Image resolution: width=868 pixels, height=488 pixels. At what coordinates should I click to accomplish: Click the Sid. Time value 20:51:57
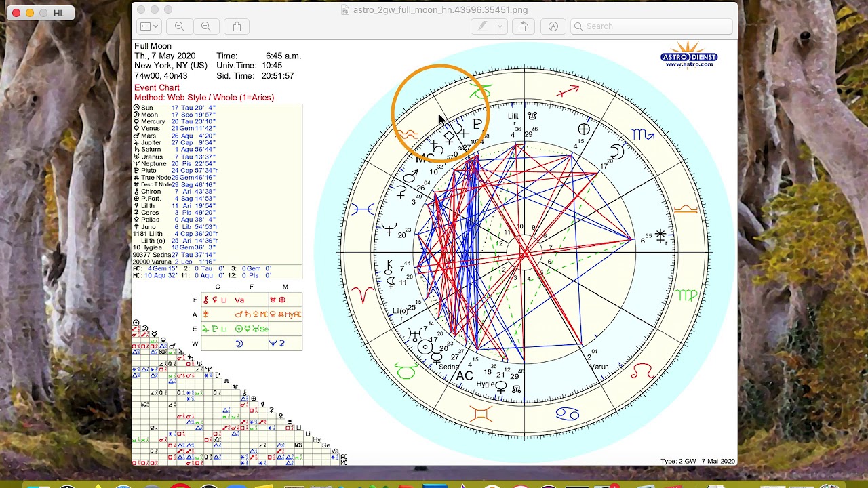277,76
